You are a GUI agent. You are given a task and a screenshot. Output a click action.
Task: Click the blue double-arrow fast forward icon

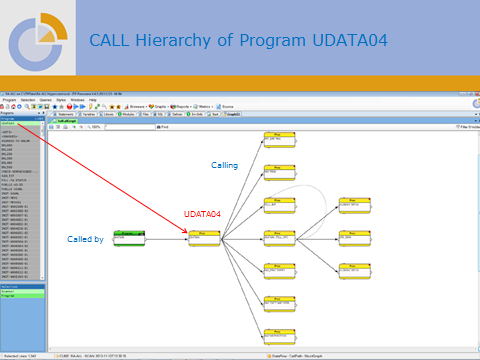point(82,107)
